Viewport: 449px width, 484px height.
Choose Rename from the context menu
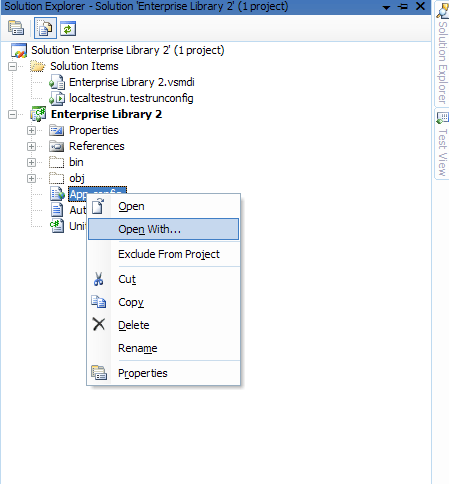163,348
